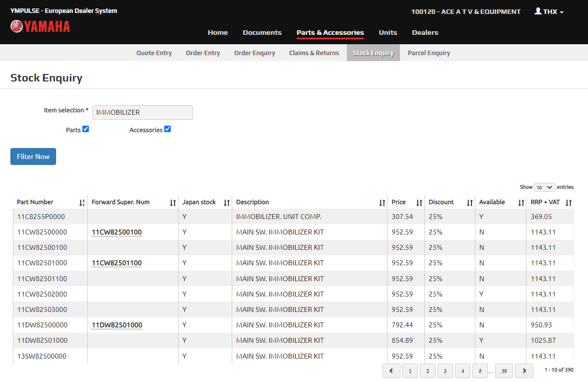Click the RRP + VAT value 1025.87
This screenshot has width=588, height=382.
coord(543,340)
